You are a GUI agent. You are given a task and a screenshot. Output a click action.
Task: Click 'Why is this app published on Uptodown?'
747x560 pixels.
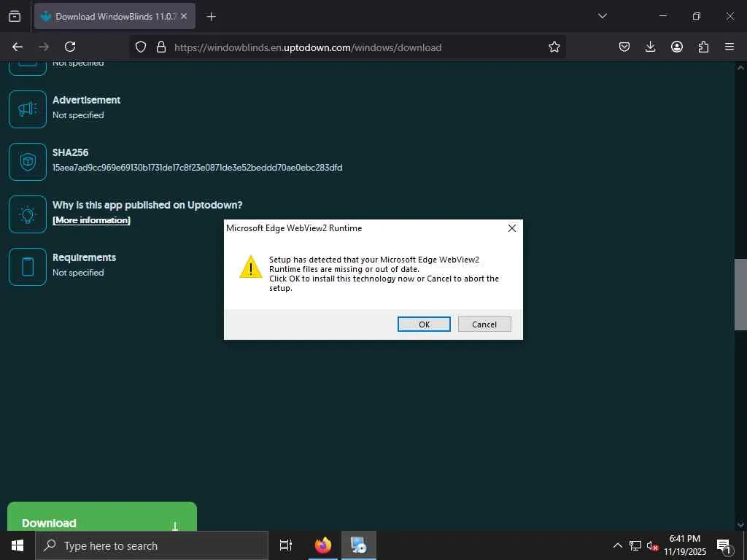(147, 205)
